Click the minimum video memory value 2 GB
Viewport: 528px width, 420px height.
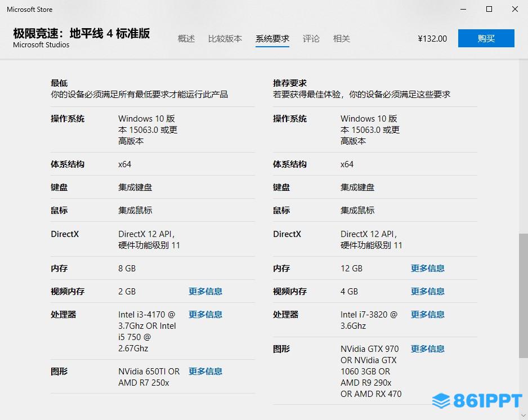pos(127,291)
